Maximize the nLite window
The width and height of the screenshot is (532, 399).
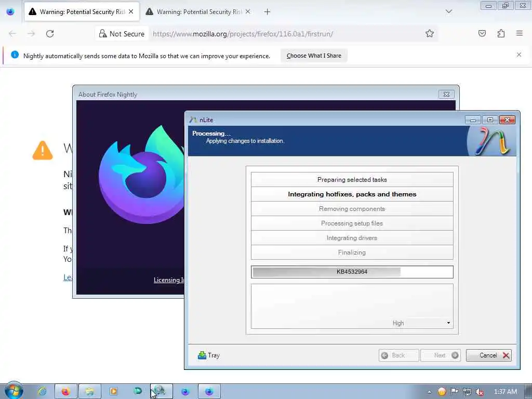[490, 120]
